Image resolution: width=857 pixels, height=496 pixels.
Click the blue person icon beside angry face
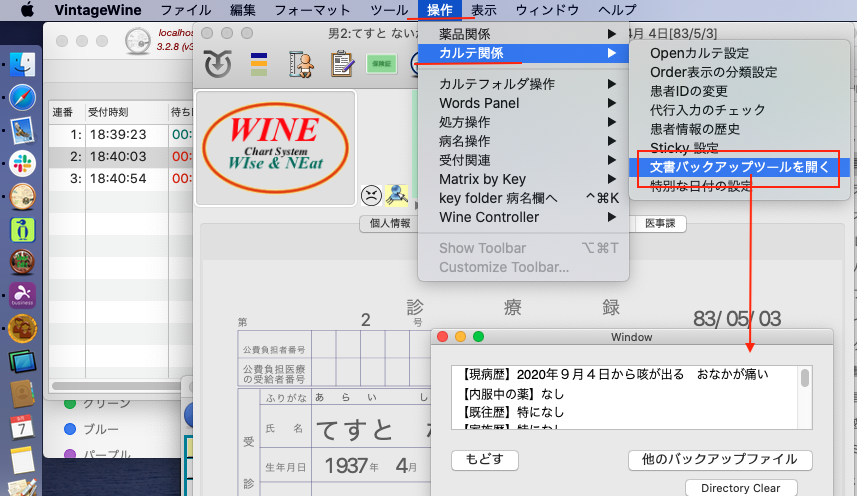(x=396, y=194)
